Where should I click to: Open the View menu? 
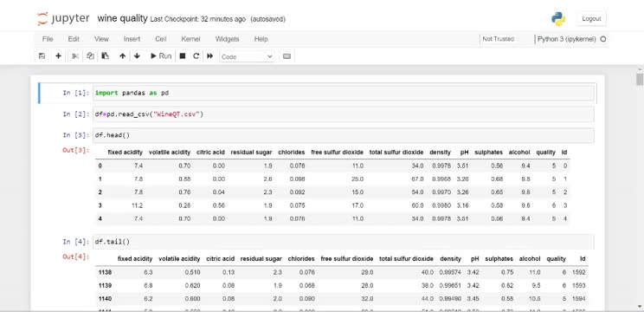(101, 39)
